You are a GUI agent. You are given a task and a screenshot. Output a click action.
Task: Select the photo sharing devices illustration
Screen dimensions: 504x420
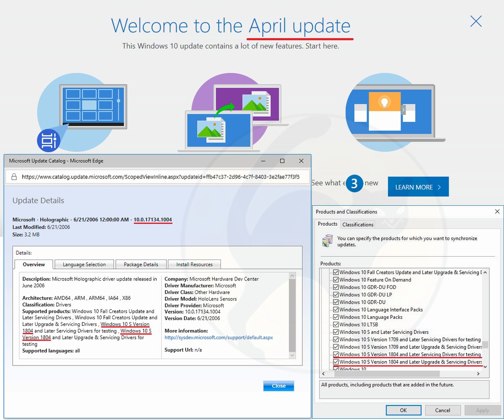click(x=233, y=113)
